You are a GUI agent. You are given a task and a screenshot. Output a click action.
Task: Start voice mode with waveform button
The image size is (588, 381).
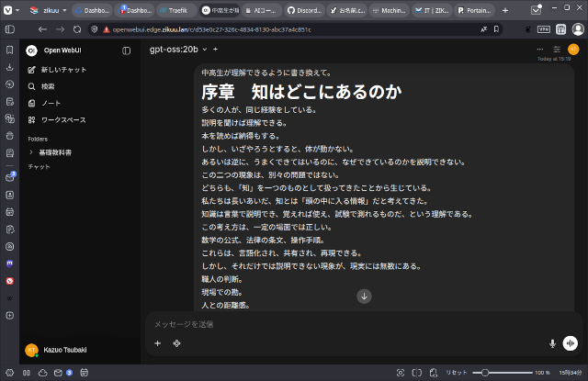[x=571, y=343]
